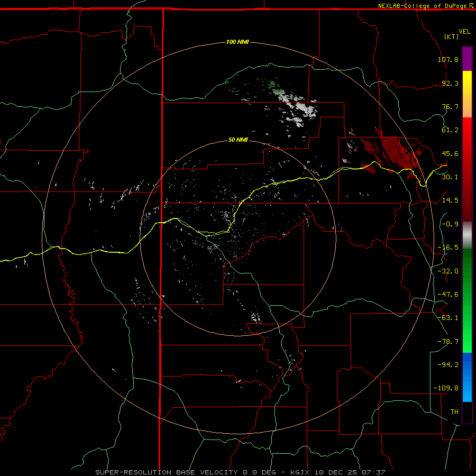
Task: Click the VEL product label above the scale
Action: 464,32
